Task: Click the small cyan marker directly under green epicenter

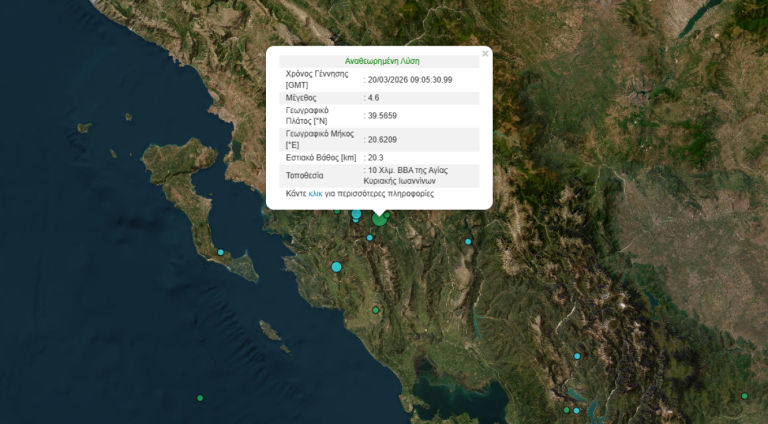Action: (x=369, y=238)
